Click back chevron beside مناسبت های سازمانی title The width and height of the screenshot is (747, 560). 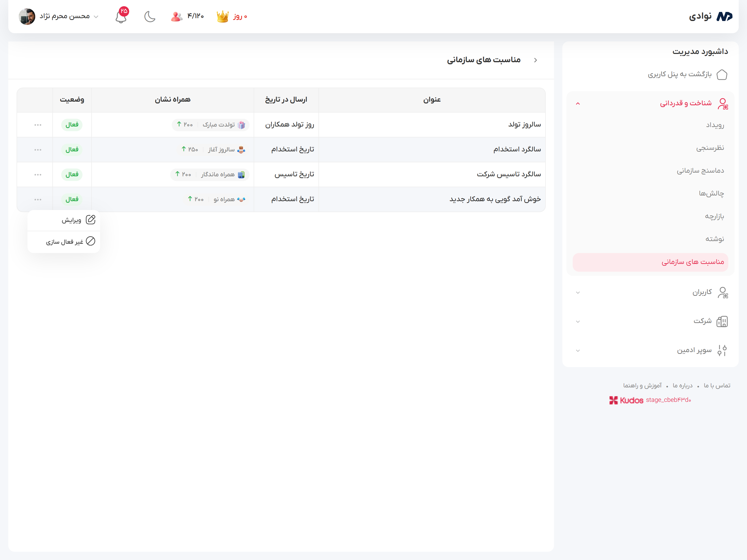click(x=536, y=60)
